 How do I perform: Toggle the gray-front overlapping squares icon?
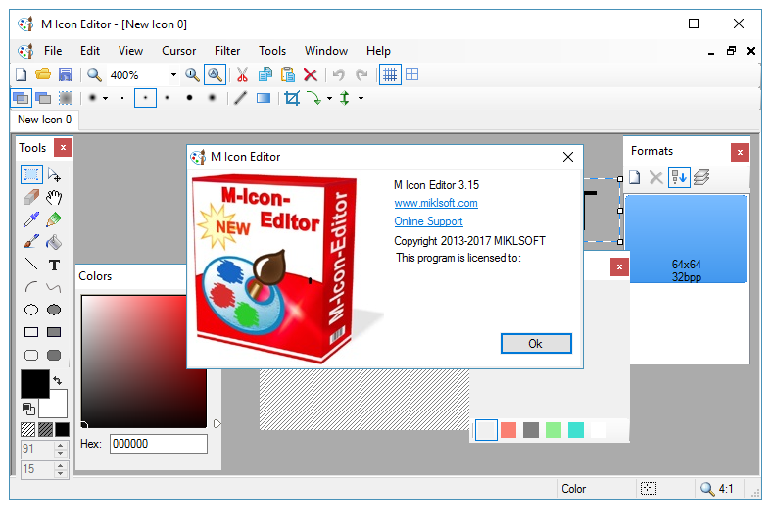43,98
